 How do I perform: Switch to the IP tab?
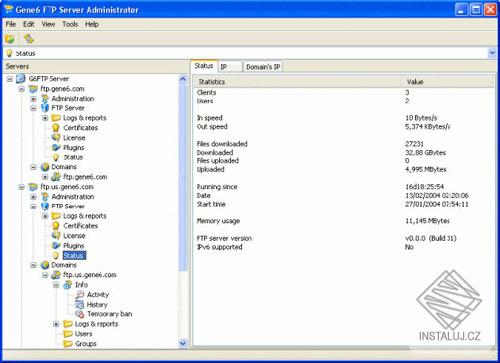click(230, 67)
